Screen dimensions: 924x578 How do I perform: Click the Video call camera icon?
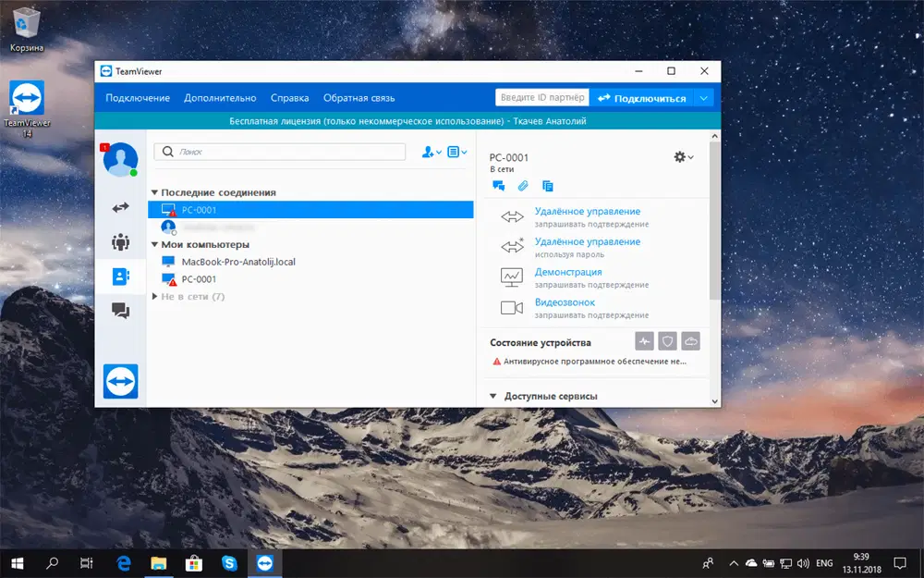(x=512, y=308)
